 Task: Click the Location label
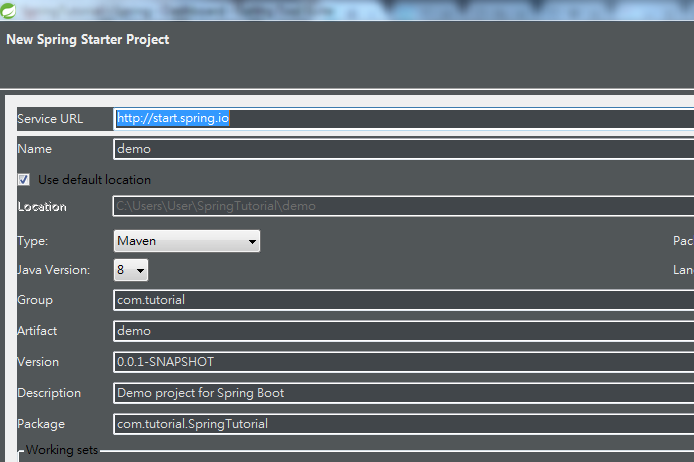pyautogui.click(x=42, y=207)
